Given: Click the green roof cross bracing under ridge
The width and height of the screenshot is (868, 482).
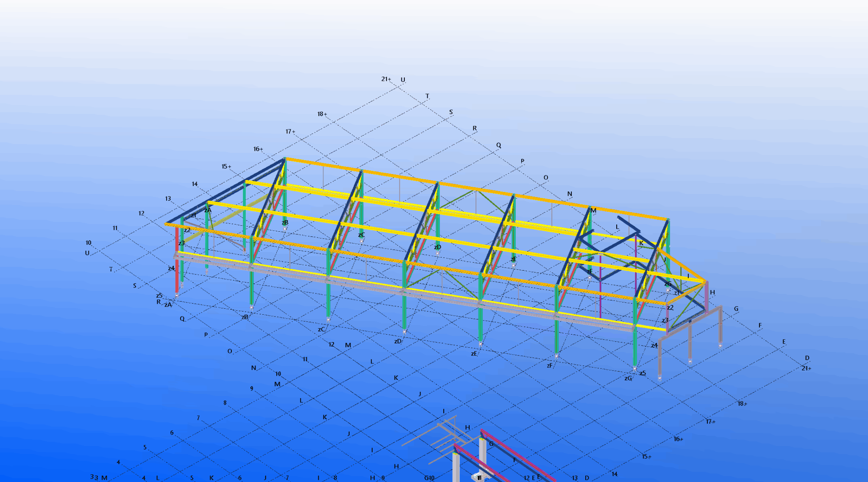Looking at the screenshot, I should point(457,200).
